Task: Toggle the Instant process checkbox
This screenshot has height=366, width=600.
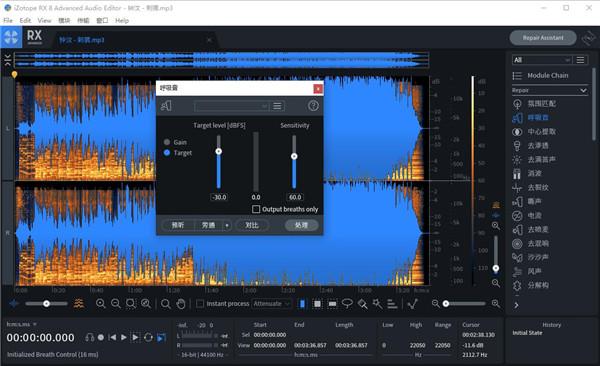Action: [x=200, y=304]
